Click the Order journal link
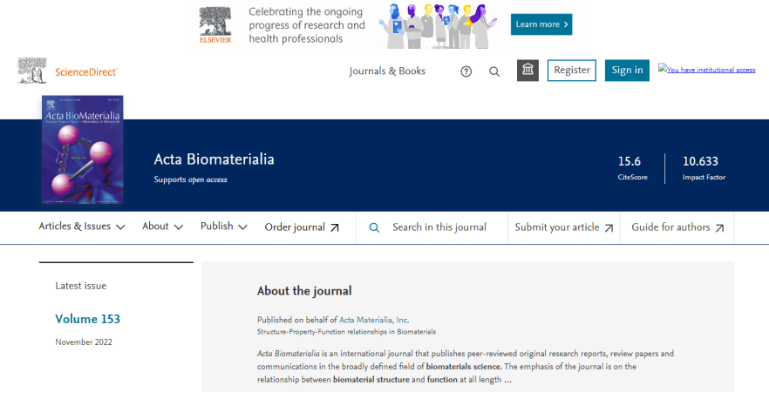The width and height of the screenshot is (769, 393). (302, 228)
